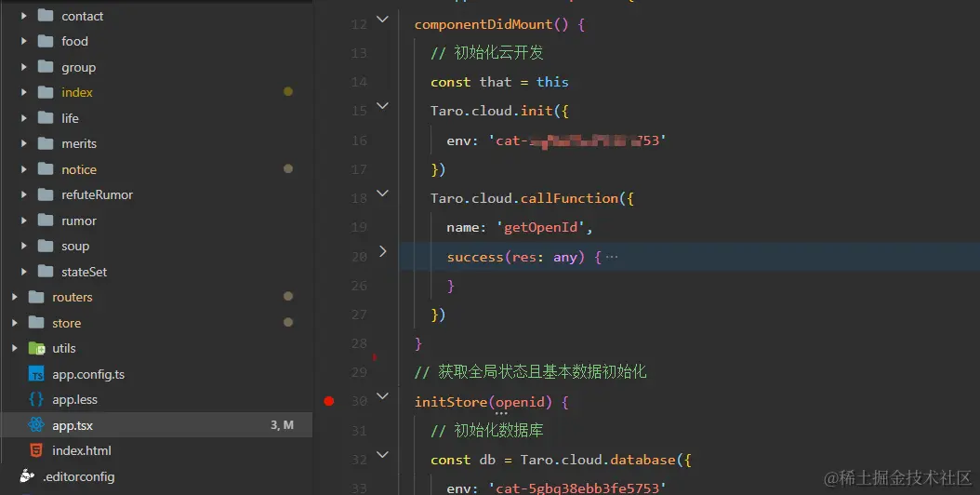Click the life folder icon
This screenshot has height=495, width=980.
pyautogui.click(x=46, y=117)
